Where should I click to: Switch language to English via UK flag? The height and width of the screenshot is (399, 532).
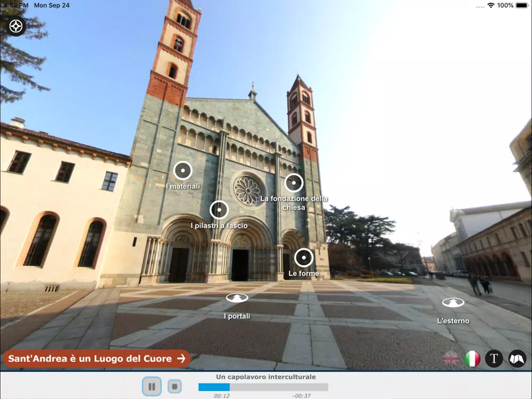[x=451, y=359]
